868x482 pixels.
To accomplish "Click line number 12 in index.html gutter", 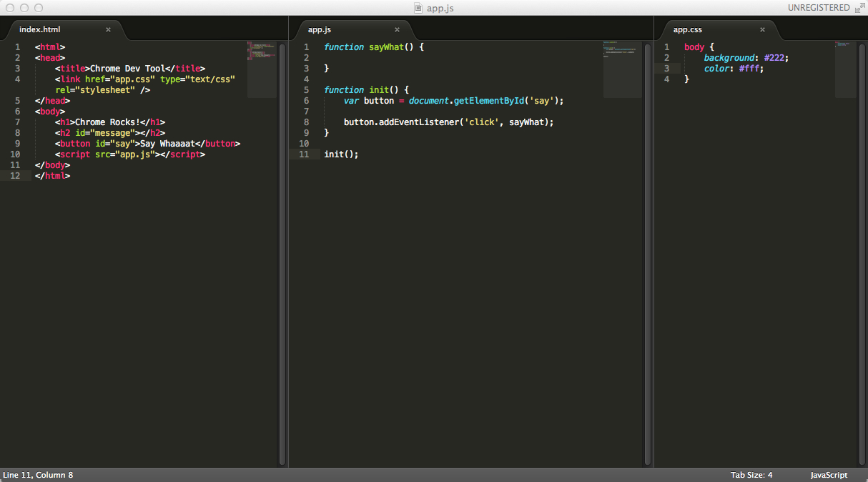I will (x=15, y=176).
